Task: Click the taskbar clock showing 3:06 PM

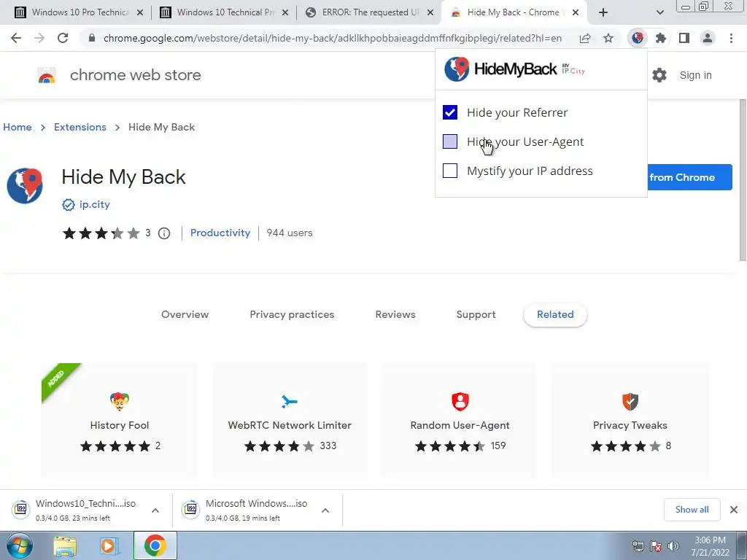Action: 710,546
